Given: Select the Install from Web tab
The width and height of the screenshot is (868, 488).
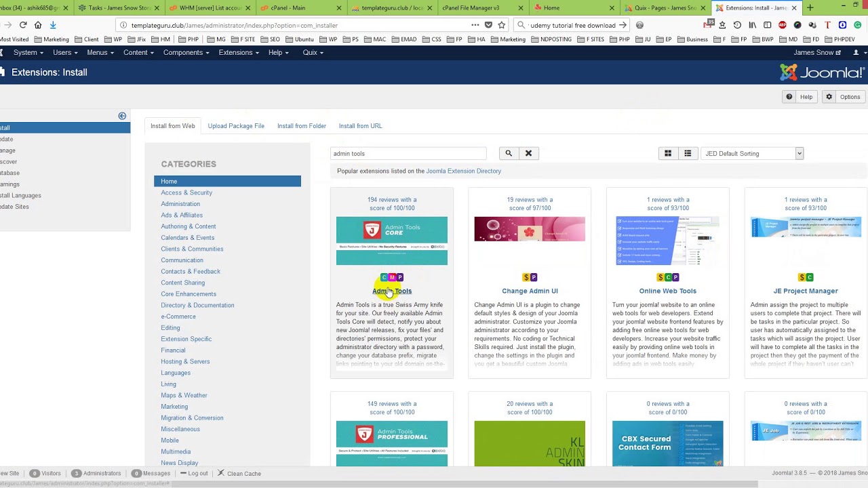Looking at the screenshot, I should click(x=173, y=126).
